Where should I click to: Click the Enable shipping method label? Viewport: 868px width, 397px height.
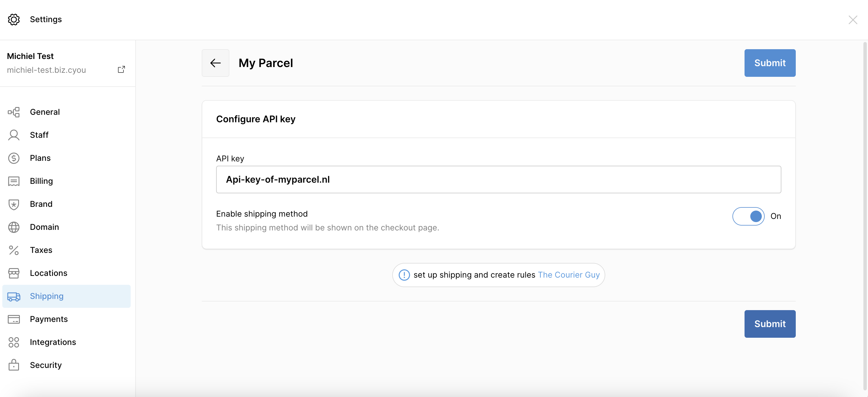[x=262, y=214]
